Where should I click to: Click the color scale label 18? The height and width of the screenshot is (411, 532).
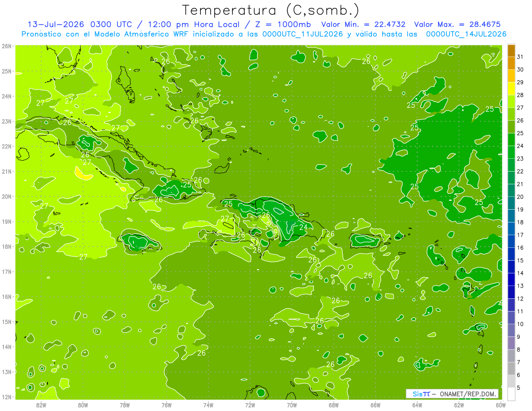coord(520,222)
